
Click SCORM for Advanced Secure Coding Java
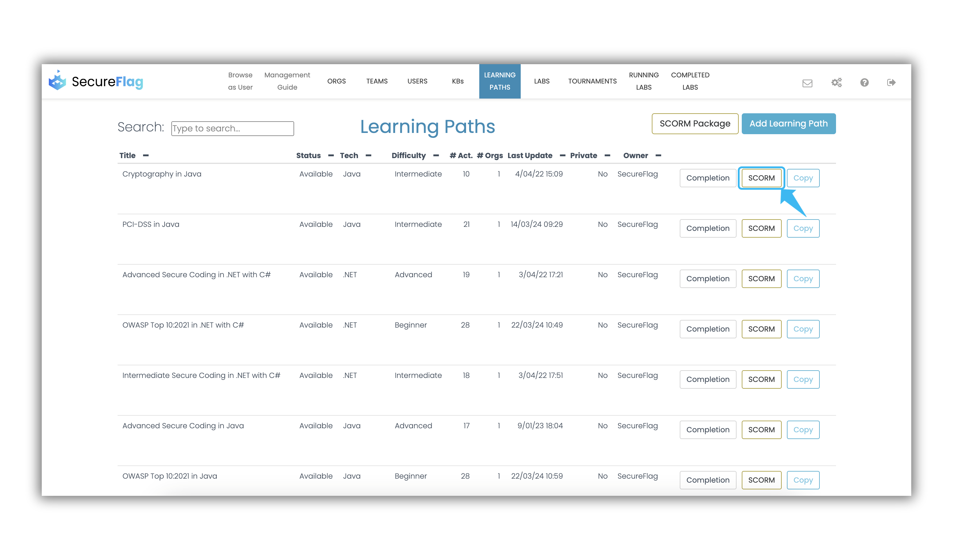coord(761,430)
